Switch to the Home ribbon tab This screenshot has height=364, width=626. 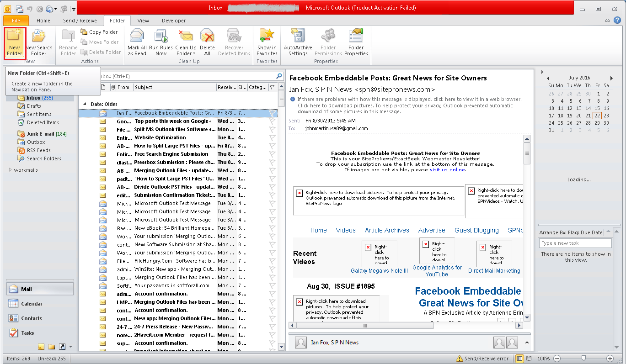(x=43, y=21)
